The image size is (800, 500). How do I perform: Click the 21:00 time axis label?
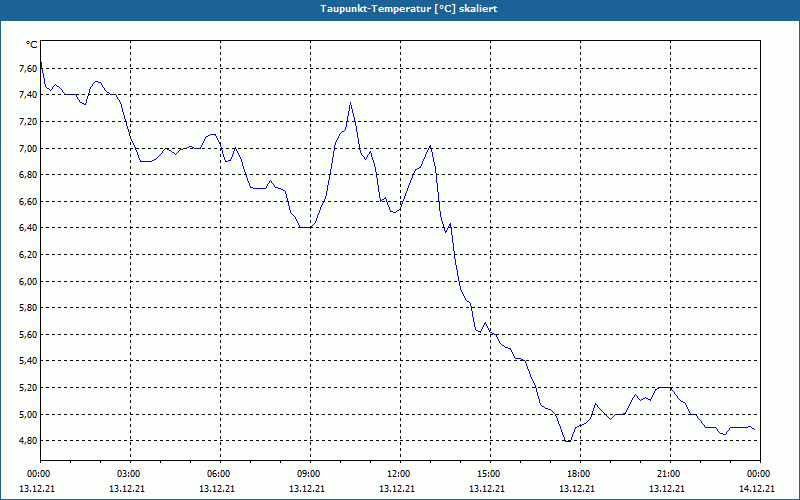pyautogui.click(x=670, y=474)
